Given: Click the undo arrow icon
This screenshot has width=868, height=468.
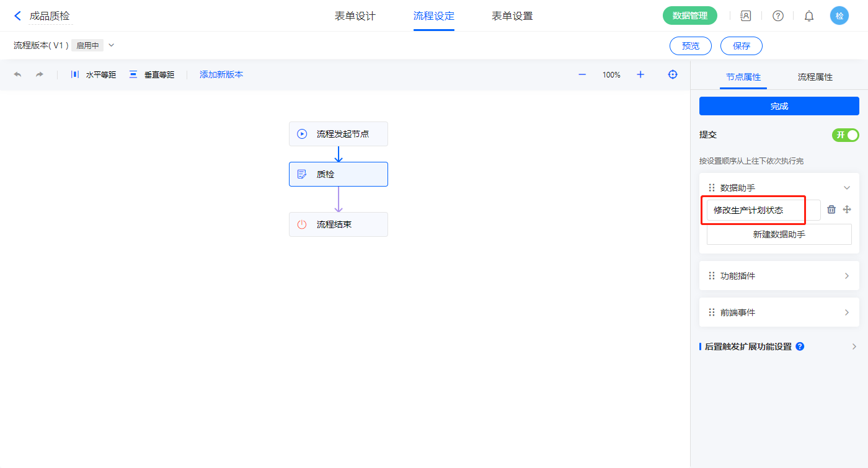Looking at the screenshot, I should [17, 74].
